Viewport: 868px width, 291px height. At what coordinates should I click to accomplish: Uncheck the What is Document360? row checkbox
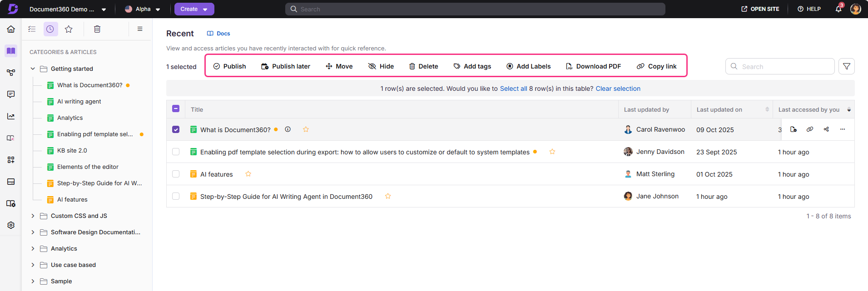tap(176, 129)
